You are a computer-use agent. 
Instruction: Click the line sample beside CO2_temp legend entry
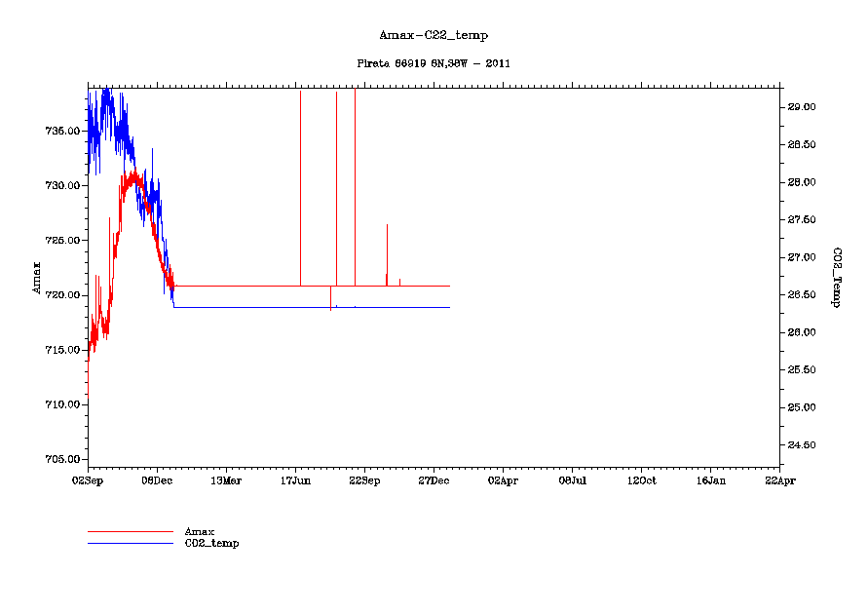click(130, 543)
